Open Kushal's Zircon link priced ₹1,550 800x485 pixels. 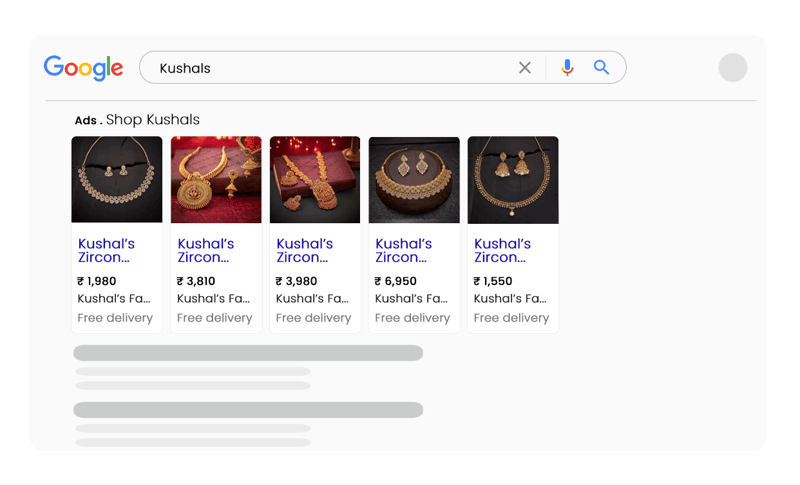(502, 250)
